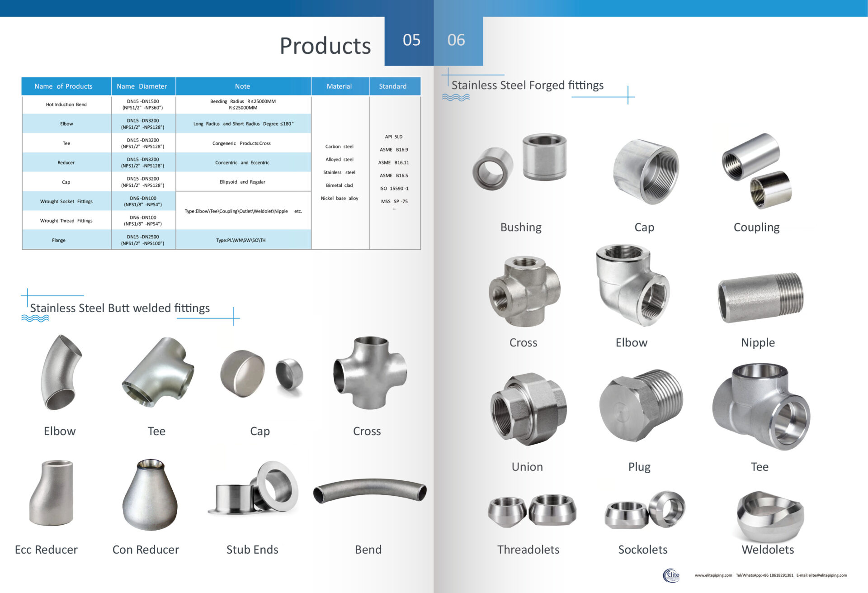Click the Flange table row name

pyautogui.click(x=66, y=240)
